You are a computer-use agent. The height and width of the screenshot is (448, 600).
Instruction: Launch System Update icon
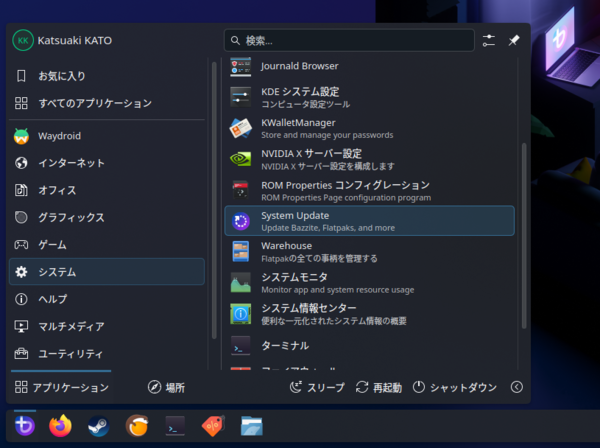[241, 221]
